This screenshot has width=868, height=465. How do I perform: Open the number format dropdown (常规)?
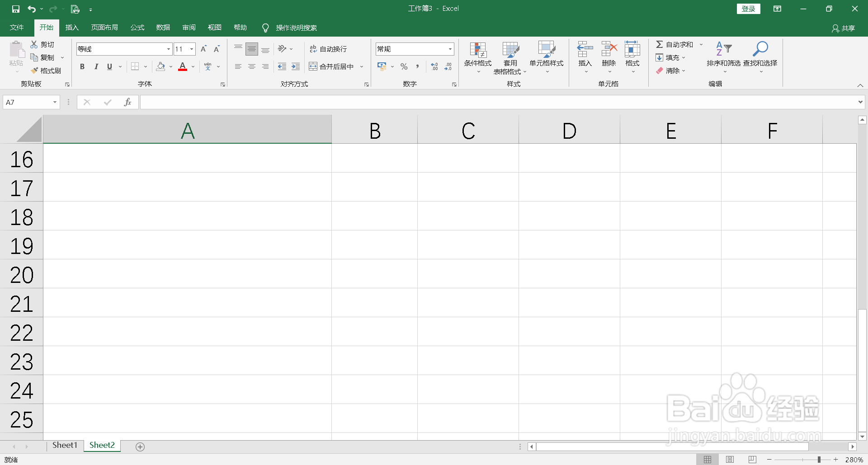(450, 49)
